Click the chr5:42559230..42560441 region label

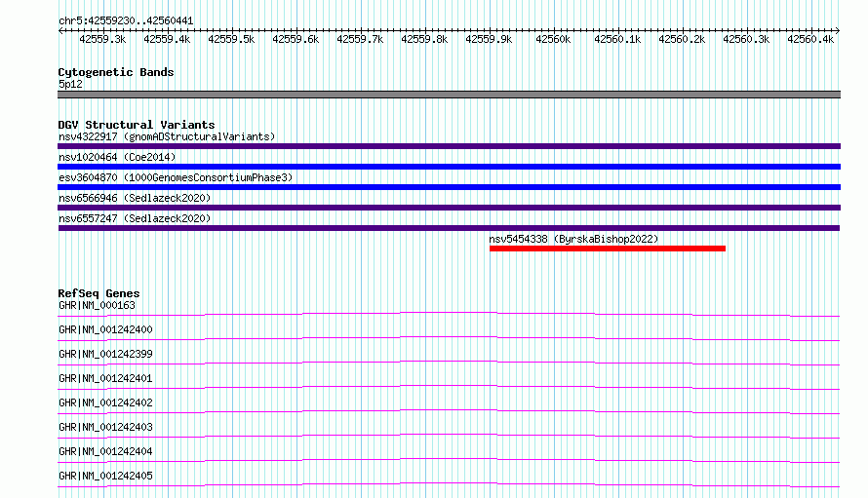[x=126, y=21]
